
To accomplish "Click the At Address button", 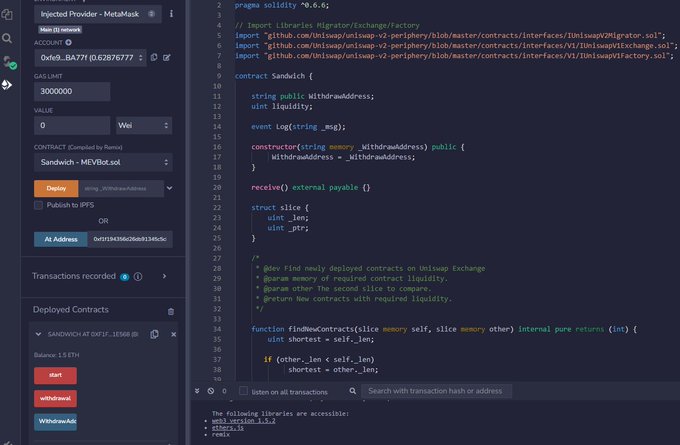I will pos(61,239).
